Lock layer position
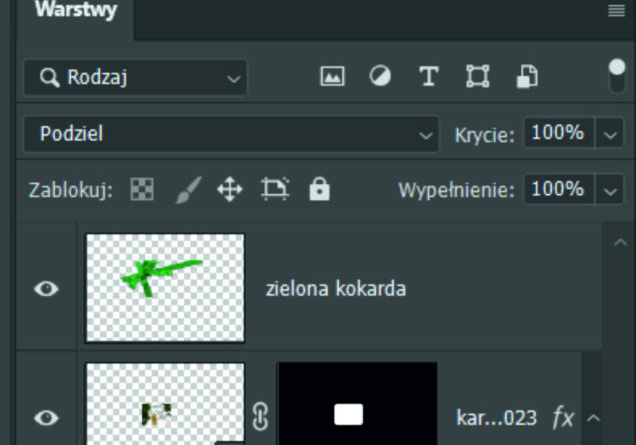 click(x=230, y=189)
